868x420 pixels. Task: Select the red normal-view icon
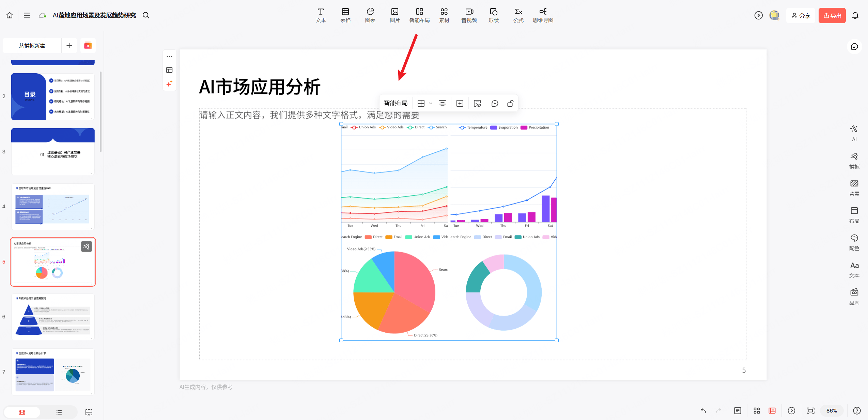pos(772,411)
